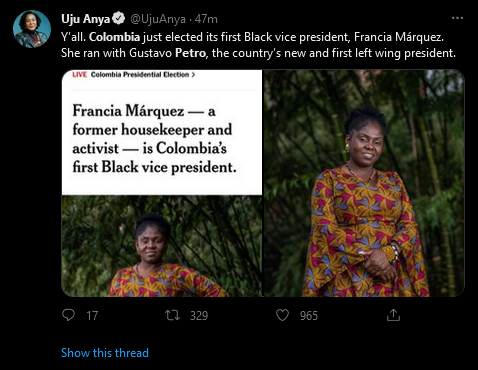Click the Uju Anya display name
Image resolution: width=478 pixels, height=370 pixels.
pyautogui.click(x=85, y=19)
